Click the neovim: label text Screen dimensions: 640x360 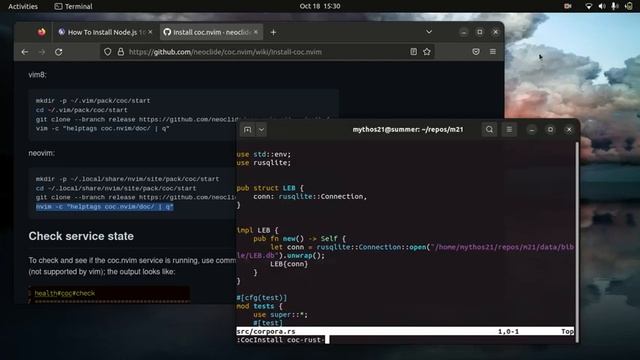(x=41, y=153)
